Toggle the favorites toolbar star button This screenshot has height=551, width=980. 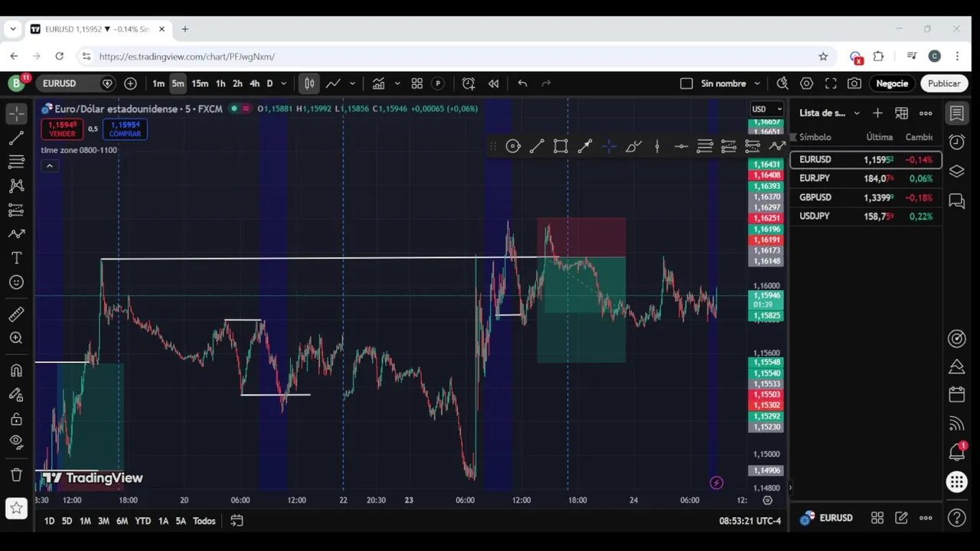16,507
